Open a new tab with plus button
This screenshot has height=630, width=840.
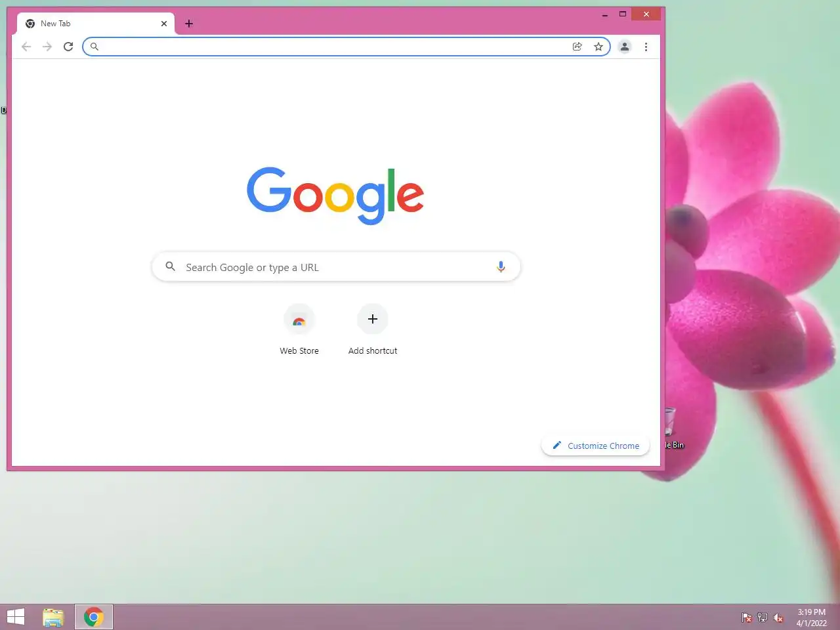tap(189, 24)
